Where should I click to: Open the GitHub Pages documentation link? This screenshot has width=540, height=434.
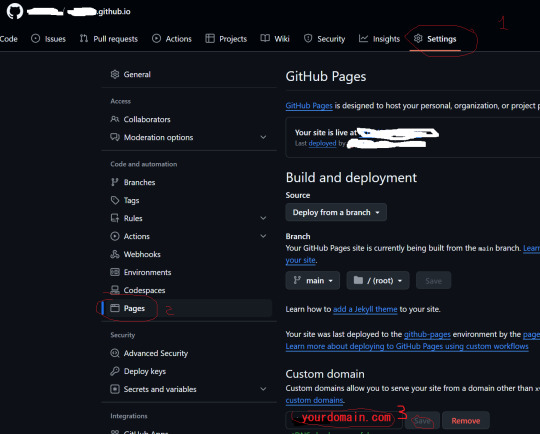(x=309, y=106)
